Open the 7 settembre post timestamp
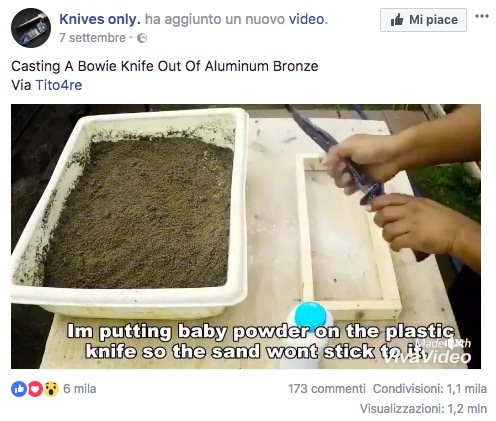496x421 pixels. 92,38
